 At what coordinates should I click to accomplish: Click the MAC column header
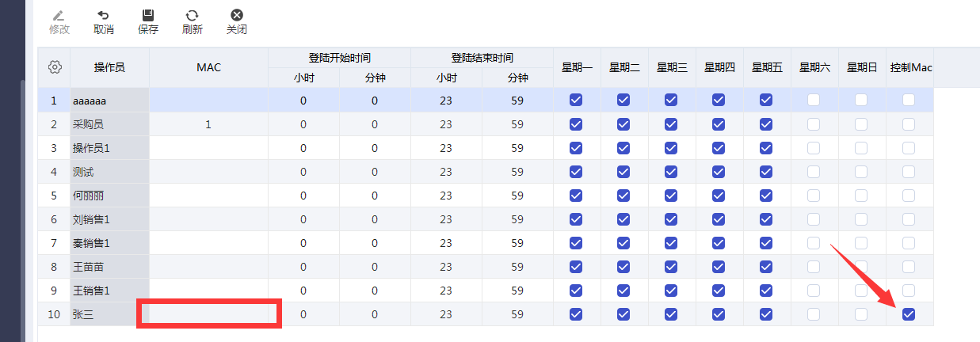tap(208, 67)
